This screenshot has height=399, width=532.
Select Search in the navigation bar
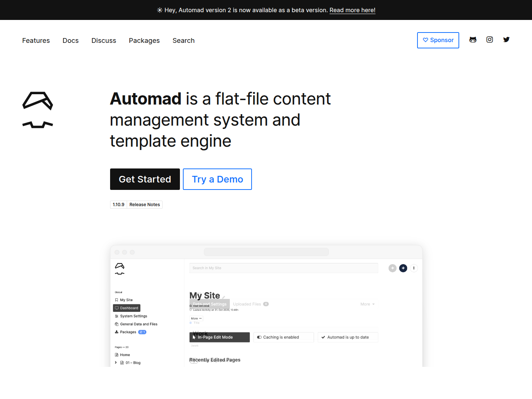pos(184,41)
